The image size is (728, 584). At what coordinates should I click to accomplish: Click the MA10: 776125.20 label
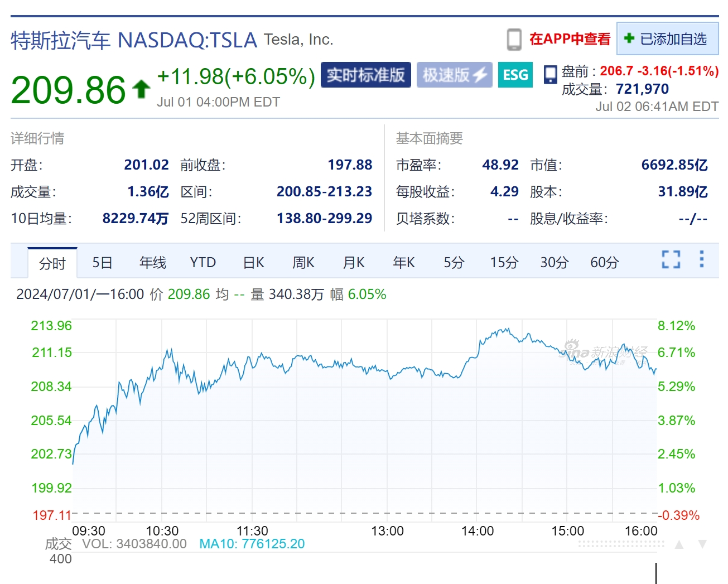pyautogui.click(x=252, y=544)
